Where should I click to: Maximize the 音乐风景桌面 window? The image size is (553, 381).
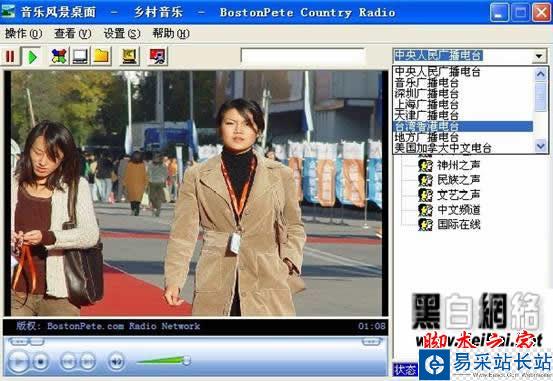click(x=520, y=12)
